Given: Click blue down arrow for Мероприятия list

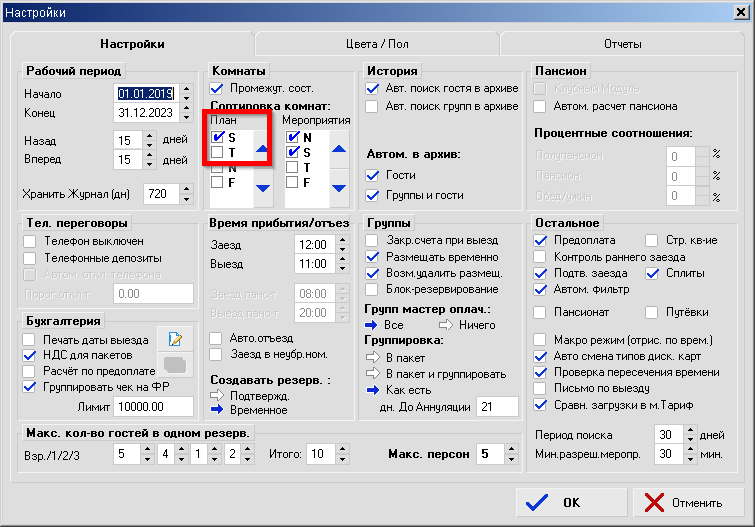Looking at the screenshot, I should [x=339, y=187].
